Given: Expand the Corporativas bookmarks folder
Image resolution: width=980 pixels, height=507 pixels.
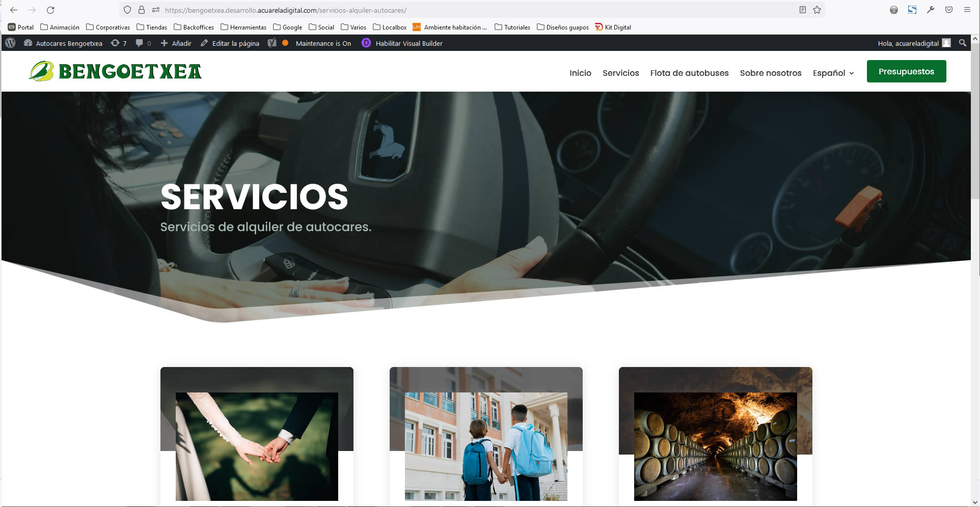Looking at the screenshot, I should (x=108, y=27).
